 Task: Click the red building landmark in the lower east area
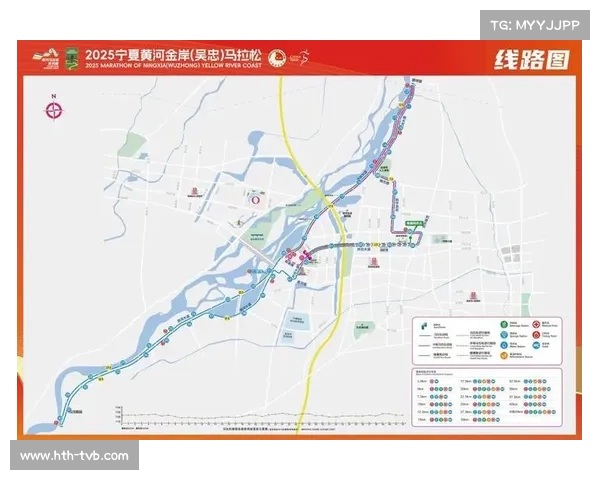473,296
